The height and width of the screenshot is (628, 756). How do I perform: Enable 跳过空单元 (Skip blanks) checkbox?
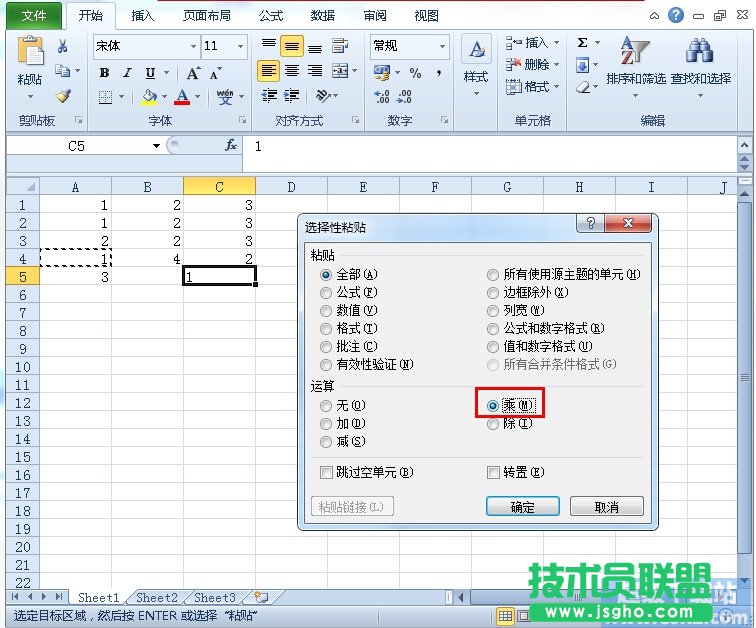point(326,472)
